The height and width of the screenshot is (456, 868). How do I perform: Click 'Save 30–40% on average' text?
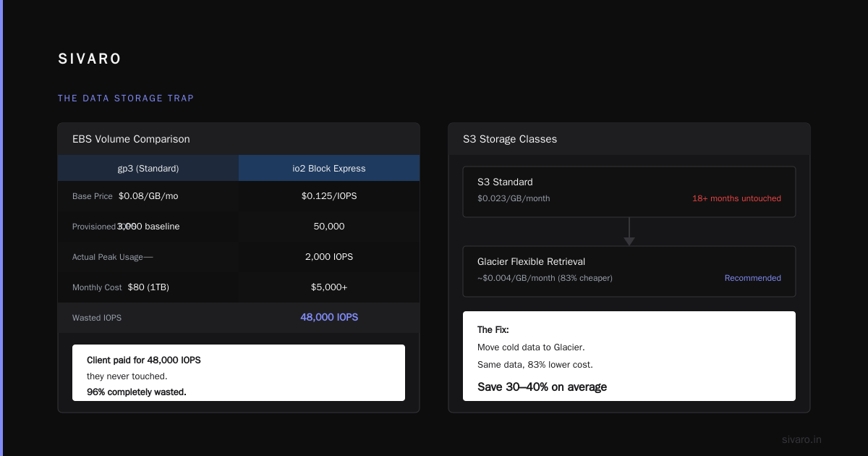542,387
